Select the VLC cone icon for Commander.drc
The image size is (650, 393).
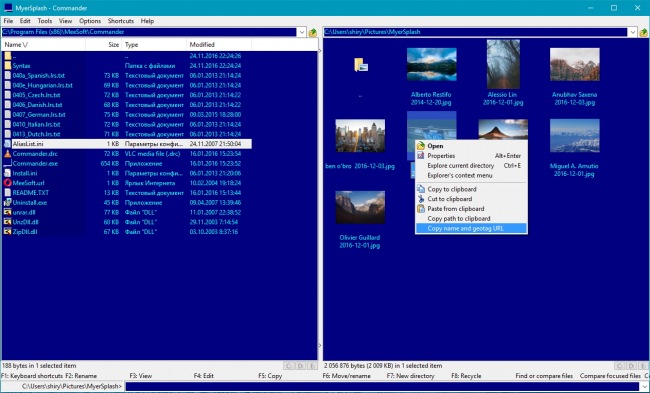(x=7, y=153)
